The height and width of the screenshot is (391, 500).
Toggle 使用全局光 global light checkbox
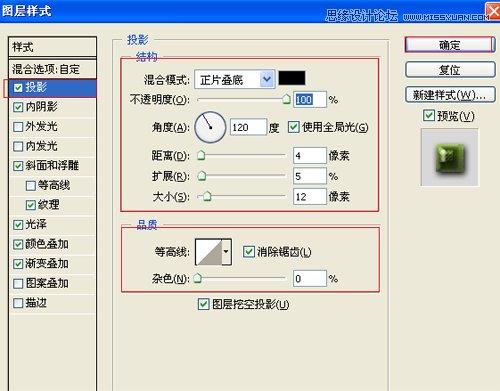tap(293, 127)
